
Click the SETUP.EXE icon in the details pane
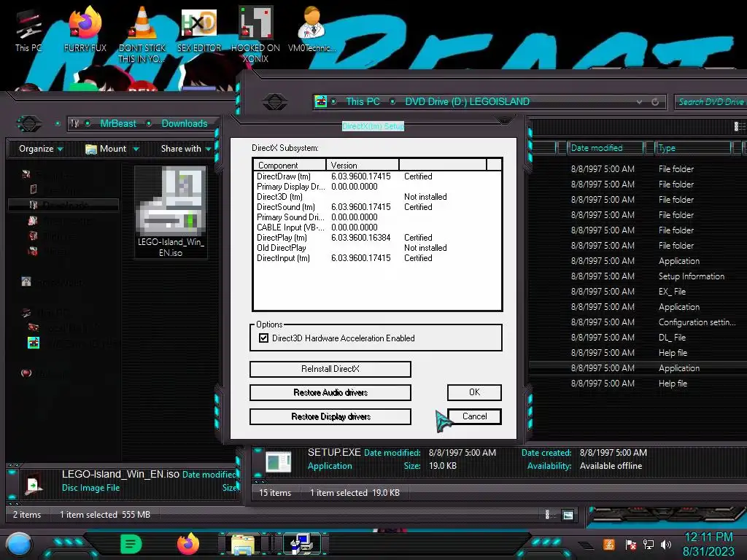pos(279,462)
